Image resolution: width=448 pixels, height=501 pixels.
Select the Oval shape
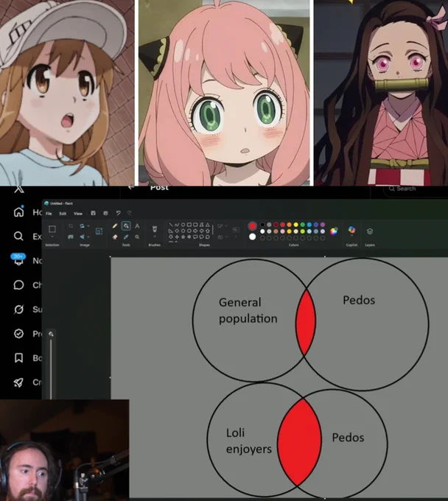183,225
